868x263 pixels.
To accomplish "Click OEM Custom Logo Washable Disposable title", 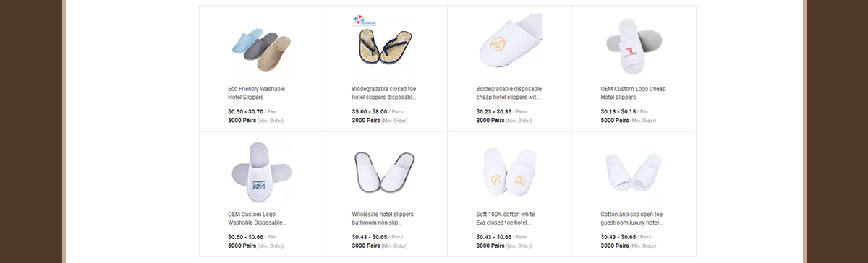I will coord(257,218).
